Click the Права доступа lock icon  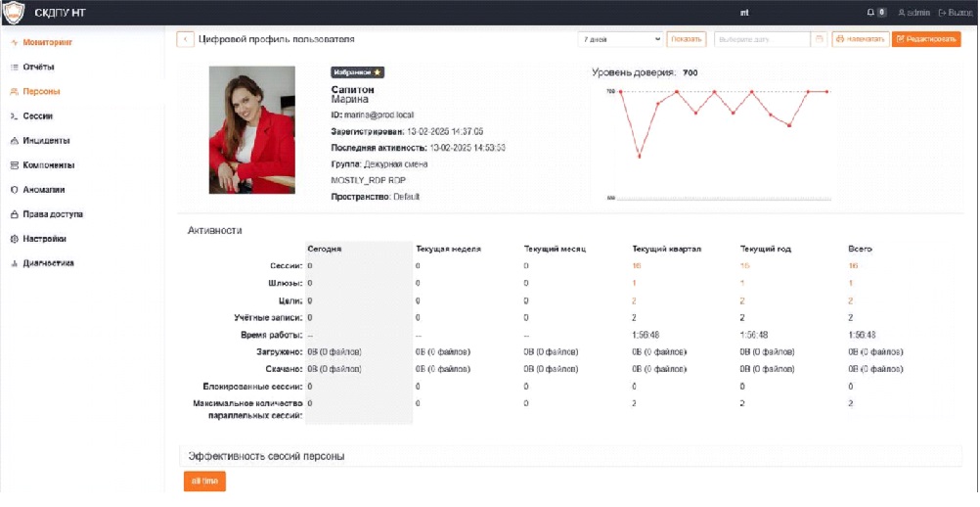click(14, 214)
